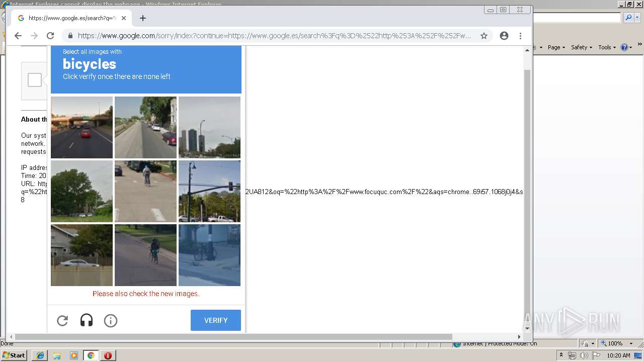This screenshot has height=362, width=644.
Task: View site lock information icon
Action: [70, 36]
